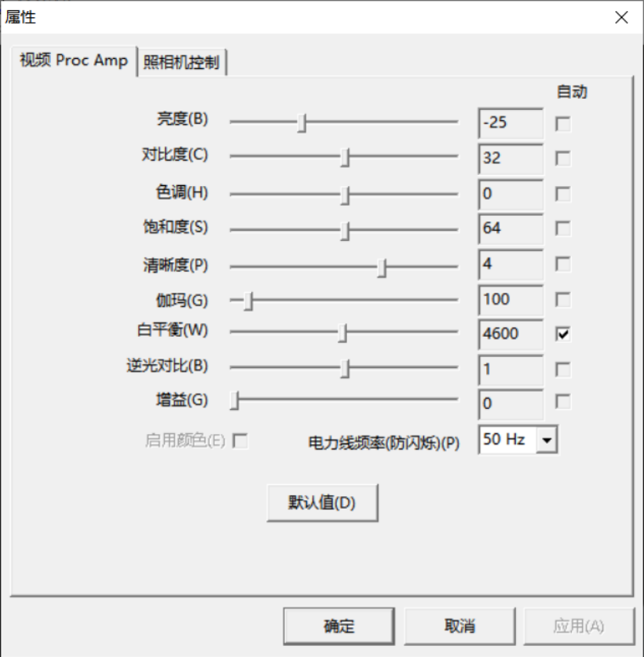Viewport: 644px width, 657px height.
Task: Uncheck the 白平衡(W) auto checkbox
Action: click(562, 334)
